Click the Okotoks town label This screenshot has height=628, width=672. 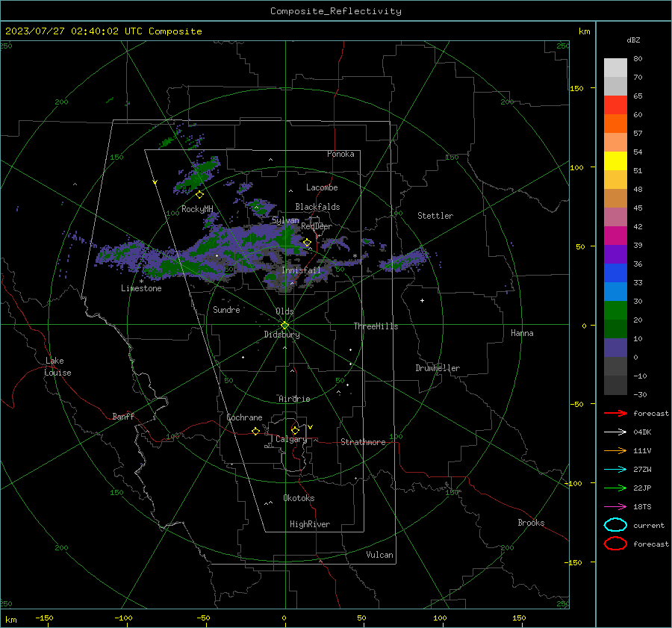pos(299,498)
